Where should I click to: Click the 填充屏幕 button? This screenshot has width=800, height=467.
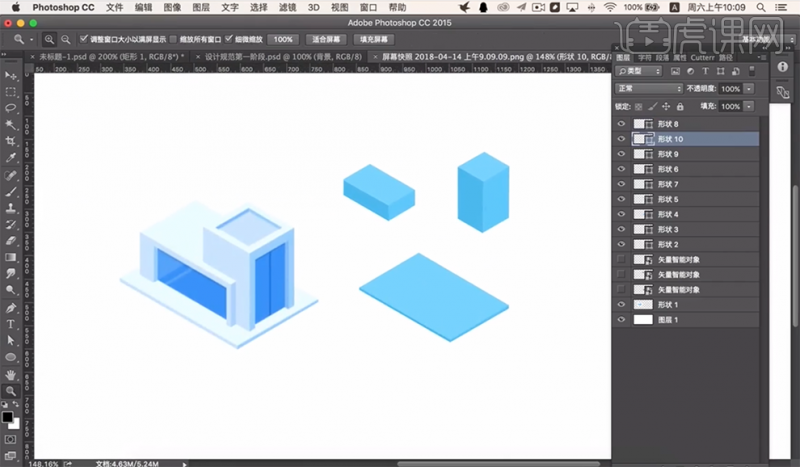coord(374,39)
